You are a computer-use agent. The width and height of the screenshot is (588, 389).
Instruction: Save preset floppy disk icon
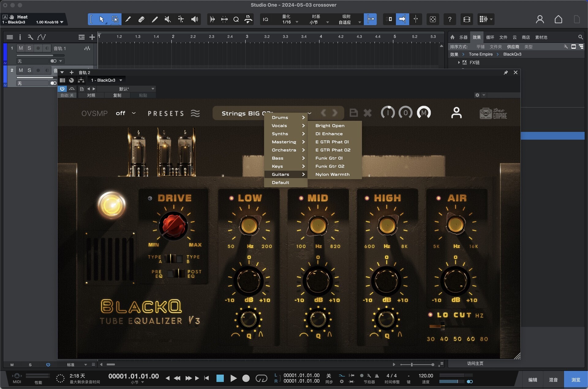[354, 113]
